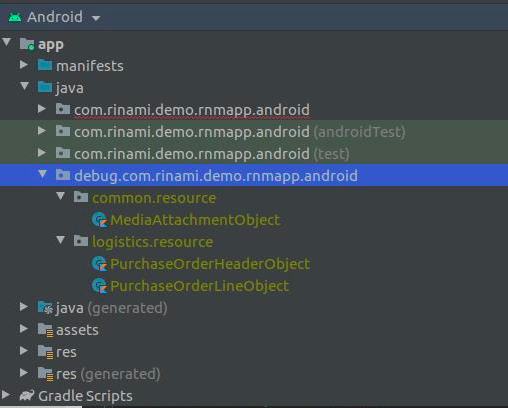The height and width of the screenshot is (408, 508).
Task: Click the PurchaseOrderHeaderObject class icon
Action: pyautogui.click(x=100, y=264)
